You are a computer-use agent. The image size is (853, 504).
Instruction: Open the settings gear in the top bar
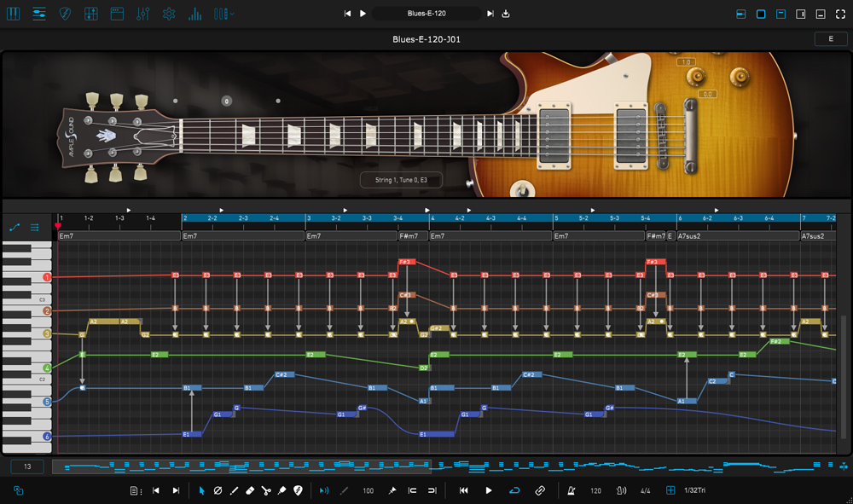169,14
